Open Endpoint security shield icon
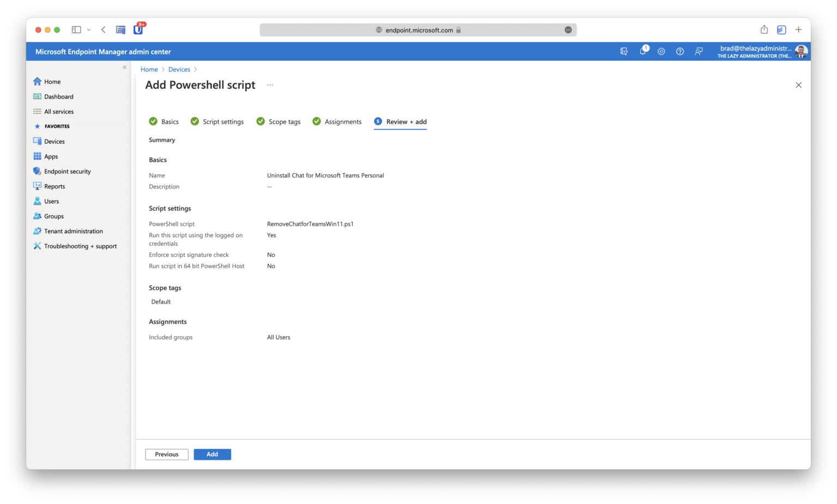This screenshot has width=837, height=504. (x=37, y=171)
